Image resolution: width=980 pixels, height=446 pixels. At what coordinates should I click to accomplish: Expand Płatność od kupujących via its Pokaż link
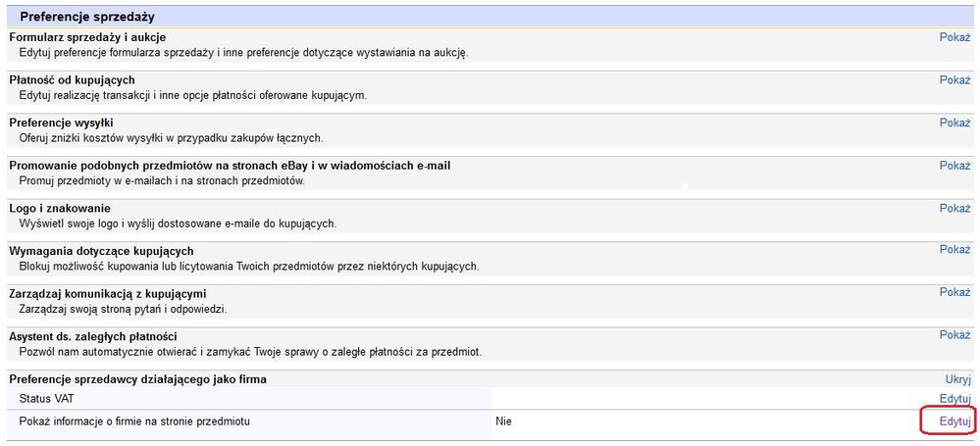[x=954, y=80]
